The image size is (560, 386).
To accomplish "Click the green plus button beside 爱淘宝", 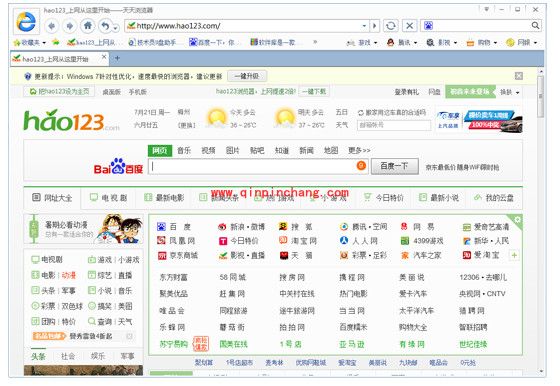I will [514, 255].
